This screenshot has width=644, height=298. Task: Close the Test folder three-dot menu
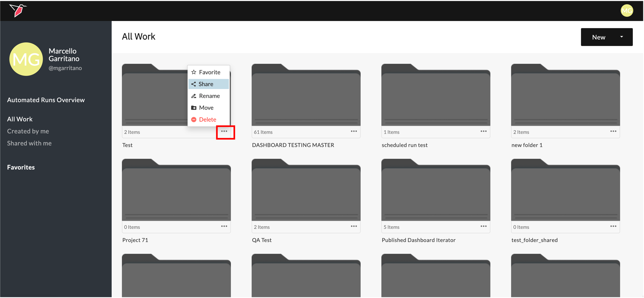pyautogui.click(x=224, y=131)
